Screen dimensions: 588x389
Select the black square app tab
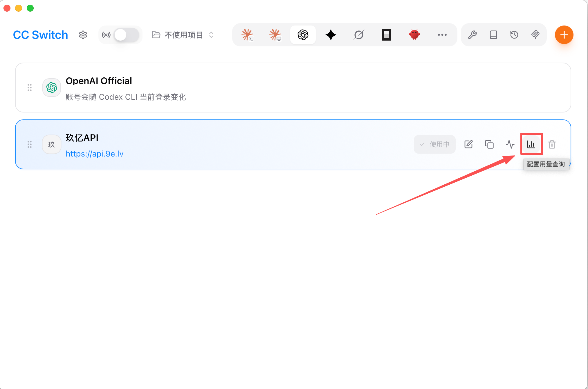[387, 35]
